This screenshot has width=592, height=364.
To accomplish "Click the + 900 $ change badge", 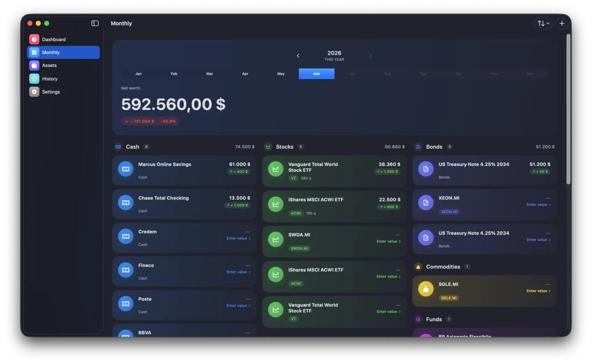I will (388, 207).
